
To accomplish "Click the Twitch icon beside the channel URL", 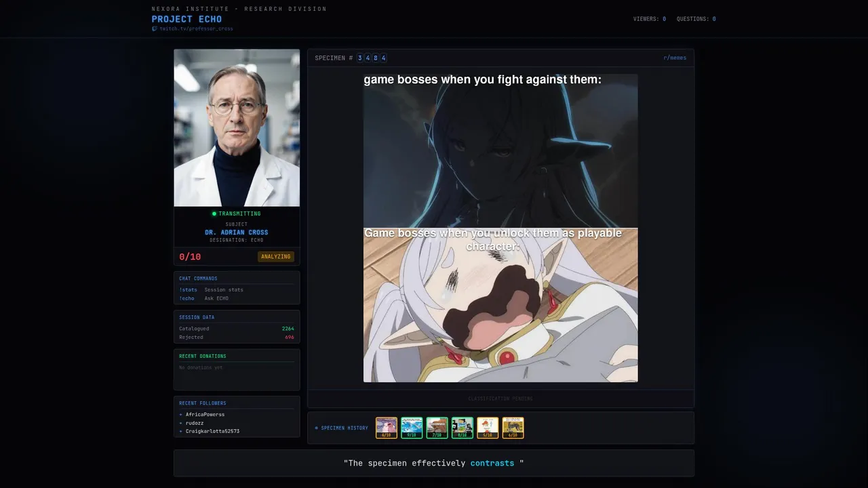I will tap(155, 28).
